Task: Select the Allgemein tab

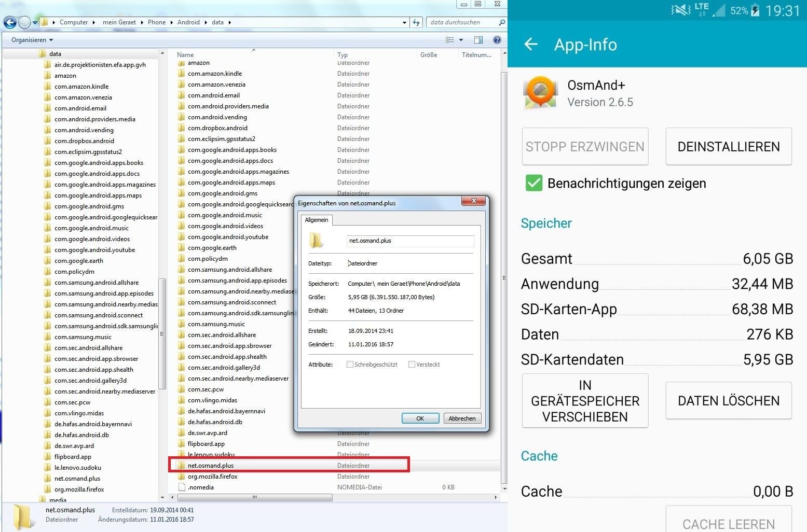Action: point(317,220)
